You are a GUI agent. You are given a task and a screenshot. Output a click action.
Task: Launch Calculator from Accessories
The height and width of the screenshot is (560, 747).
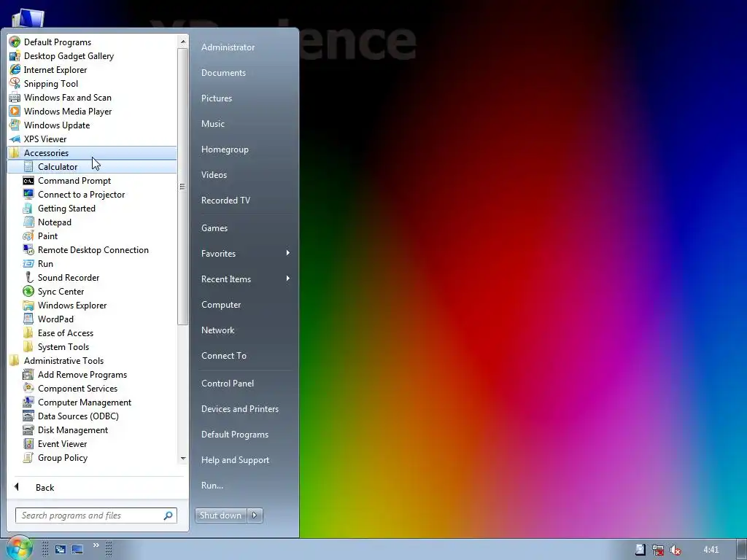92,167
